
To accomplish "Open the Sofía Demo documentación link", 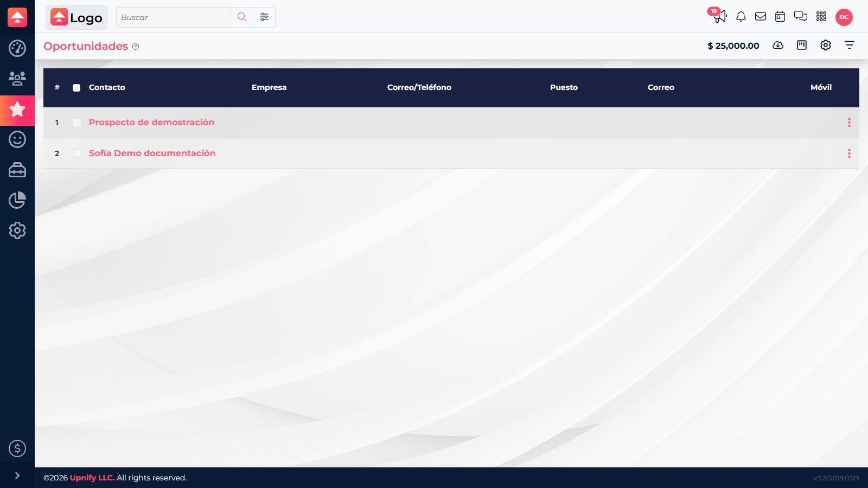I will (x=152, y=153).
